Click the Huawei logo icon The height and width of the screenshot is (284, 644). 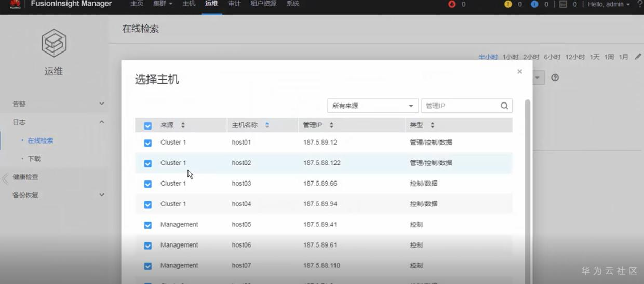click(15, 4)
